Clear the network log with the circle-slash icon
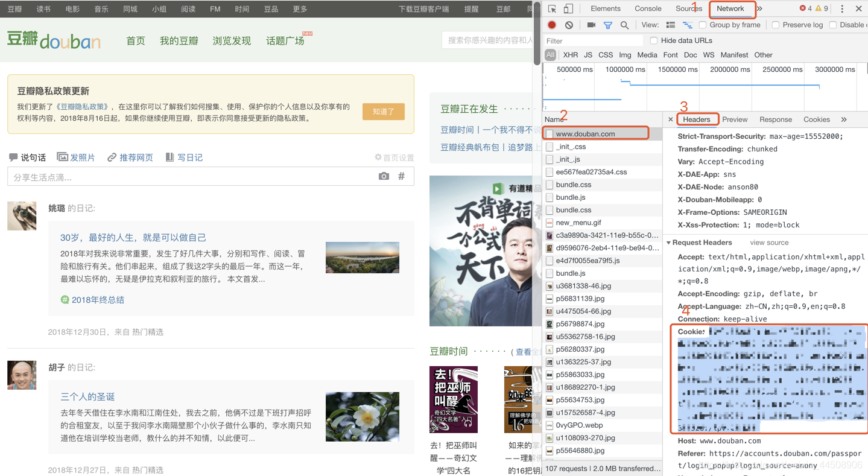This screenshot has width=868, height=476. [569, 25]
